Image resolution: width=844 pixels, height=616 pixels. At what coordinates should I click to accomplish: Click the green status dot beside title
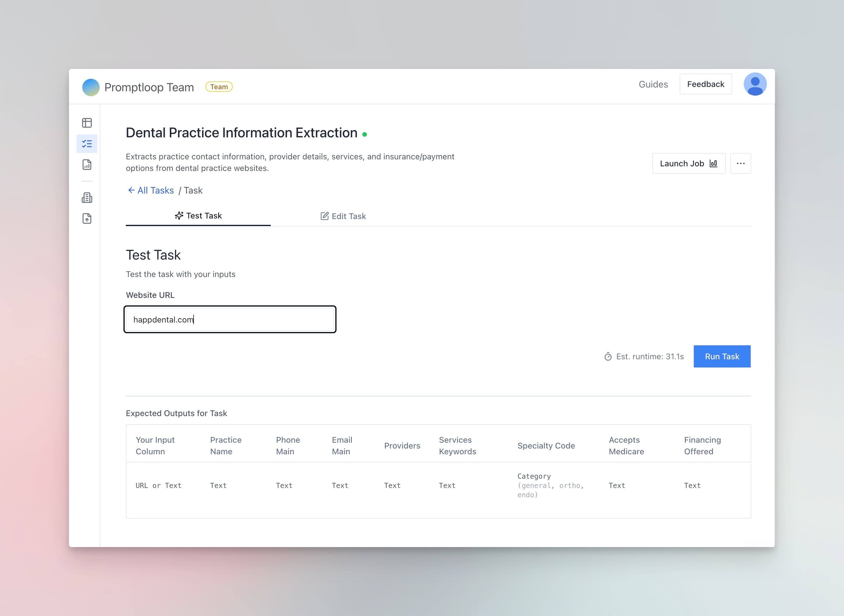click(x=364, y=134)
